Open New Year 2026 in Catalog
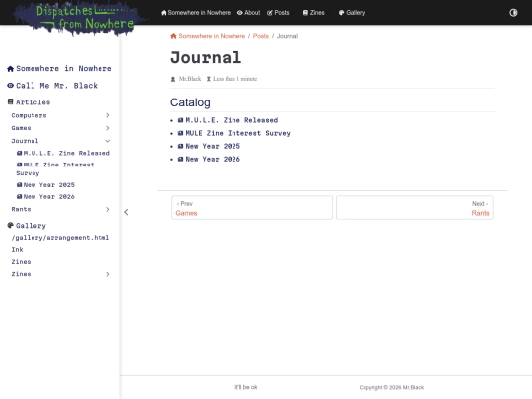Viewport: 532px width, 399px height. point(213,160)
